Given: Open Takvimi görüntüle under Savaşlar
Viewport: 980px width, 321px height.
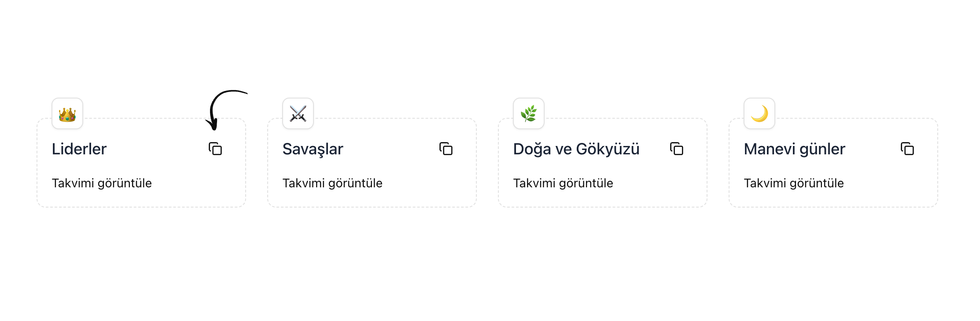Looking at the screenshot, I should 333,183.
